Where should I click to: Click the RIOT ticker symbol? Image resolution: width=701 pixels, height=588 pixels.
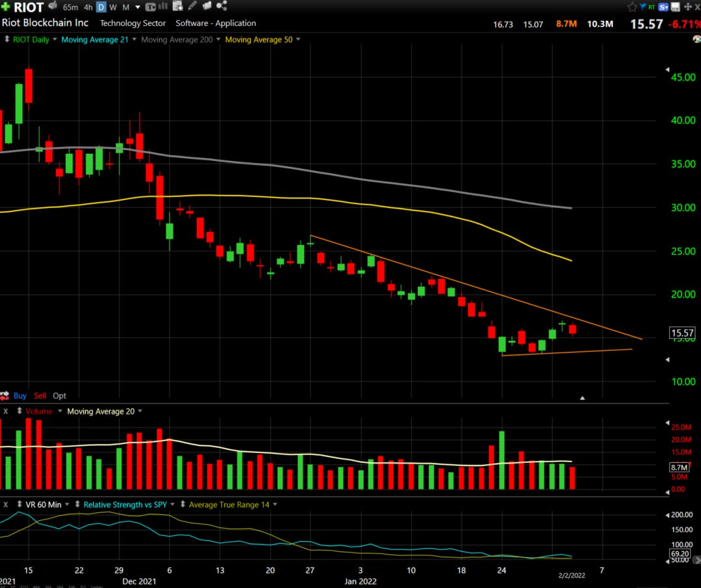[29, 7]
